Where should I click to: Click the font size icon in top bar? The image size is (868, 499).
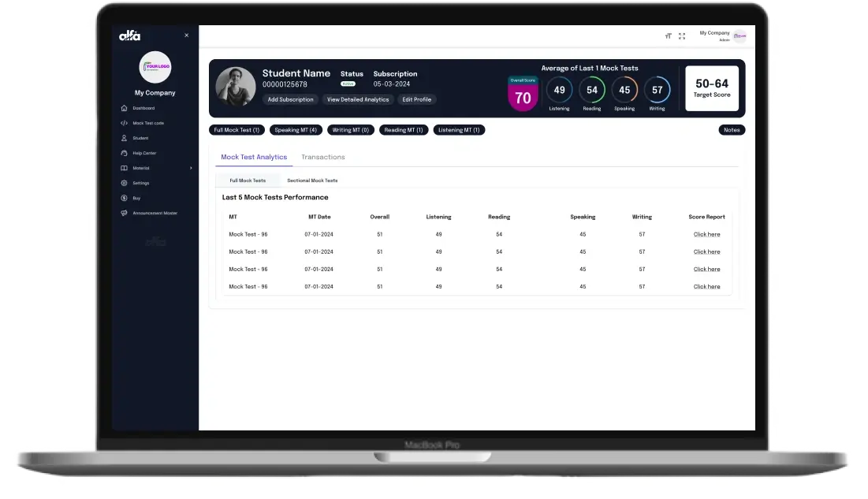coord(669,36)
